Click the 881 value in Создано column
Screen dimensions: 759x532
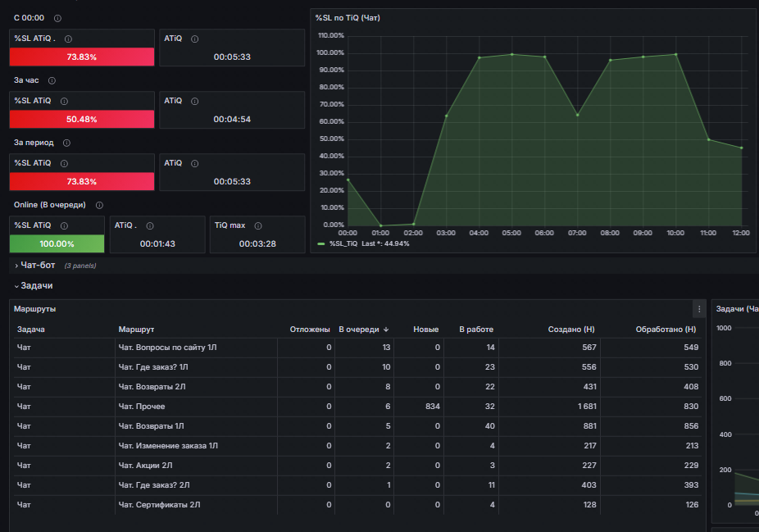(x=589, y=426)
